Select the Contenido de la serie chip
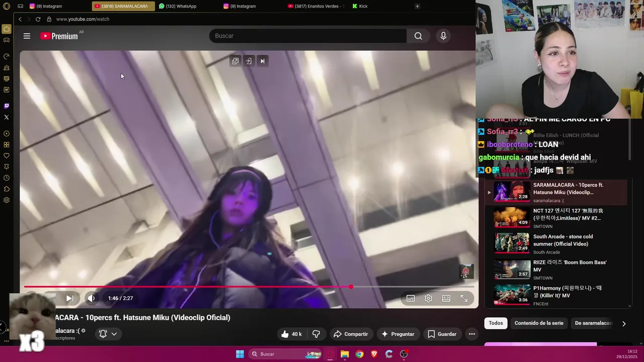The image size is (644, 362). [539, 323]
